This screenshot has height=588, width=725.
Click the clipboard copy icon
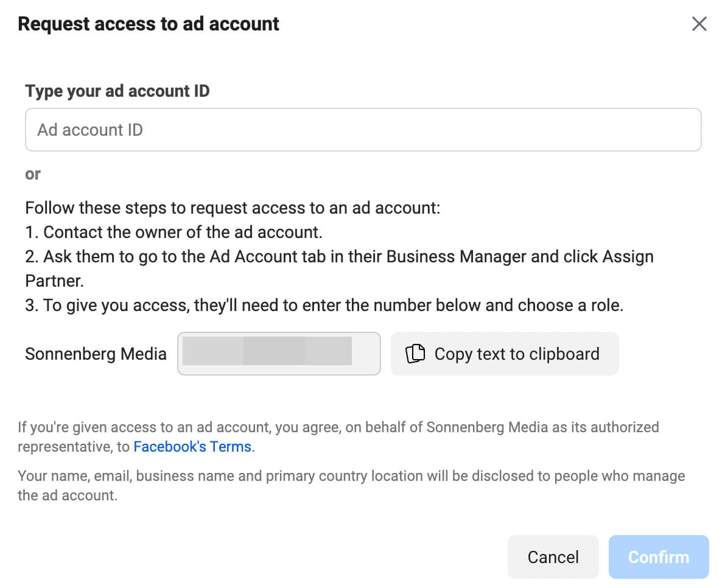(415, 354)
